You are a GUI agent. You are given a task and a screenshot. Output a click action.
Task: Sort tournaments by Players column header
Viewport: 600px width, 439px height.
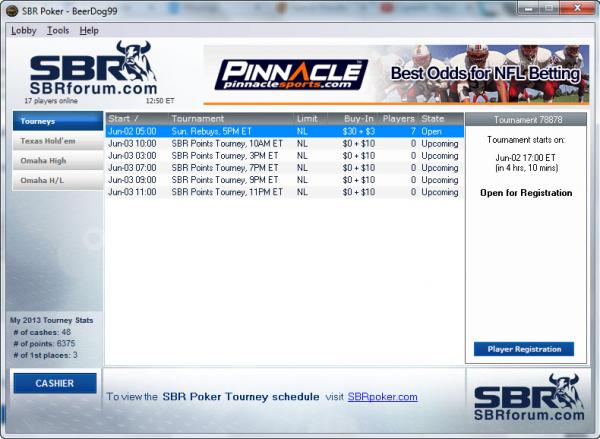click(x=398, y=118)
